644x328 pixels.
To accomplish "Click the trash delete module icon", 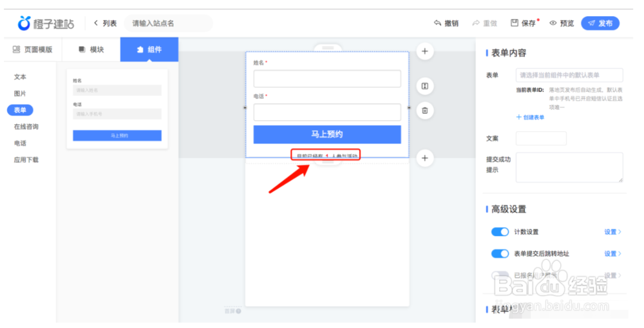I will 424,110.
